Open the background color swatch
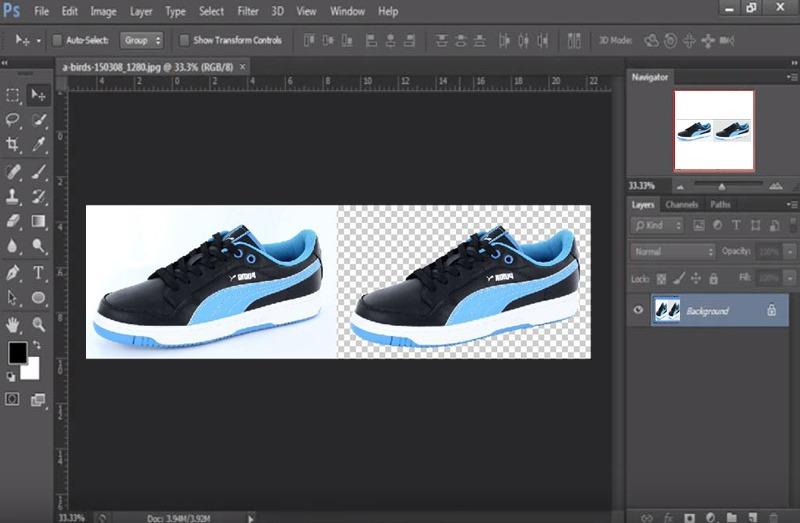The height and width of the screenshot is (523, 800). [31, 371]
